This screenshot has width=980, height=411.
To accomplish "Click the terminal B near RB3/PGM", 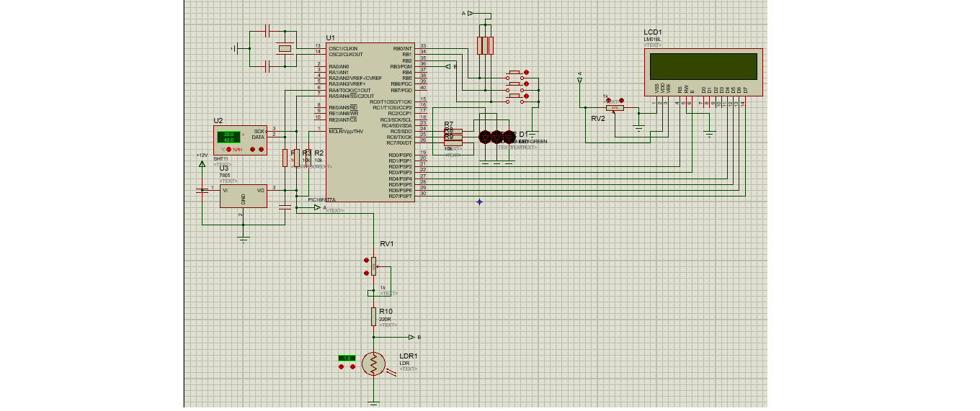I will [x=448, y=66].
